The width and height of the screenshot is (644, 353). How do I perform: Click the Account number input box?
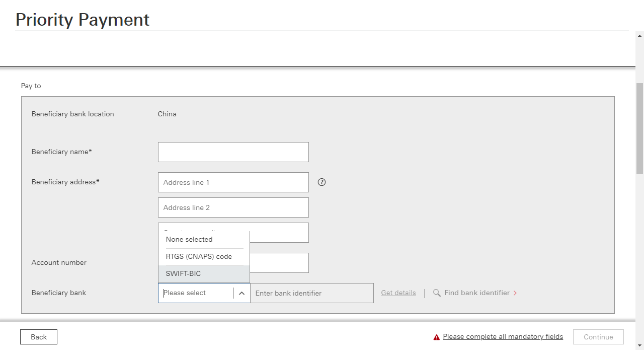point(279,263)
